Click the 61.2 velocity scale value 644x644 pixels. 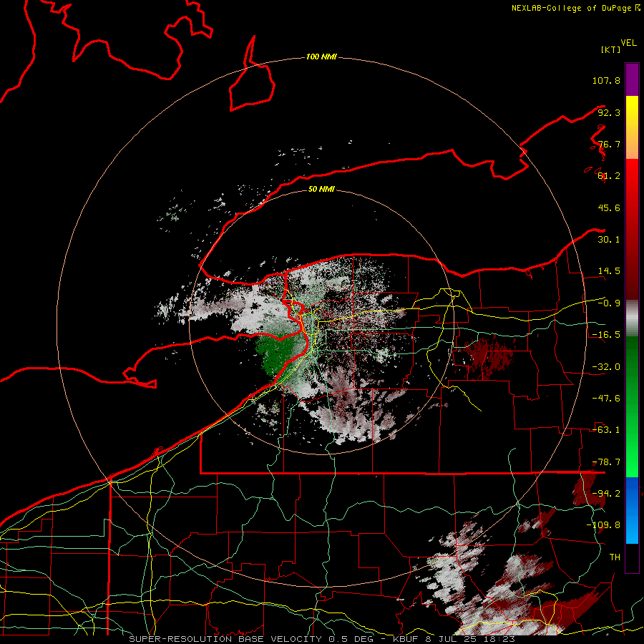click(x=609, y=176)
